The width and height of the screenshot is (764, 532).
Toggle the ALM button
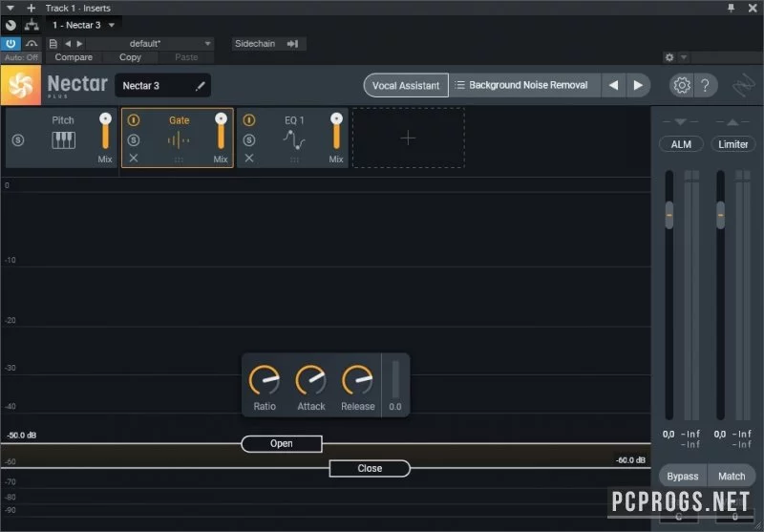[681, 144]
